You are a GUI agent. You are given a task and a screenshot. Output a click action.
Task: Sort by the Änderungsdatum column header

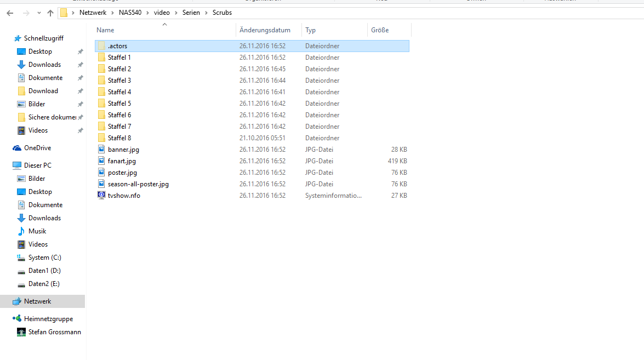click(265, 30)
